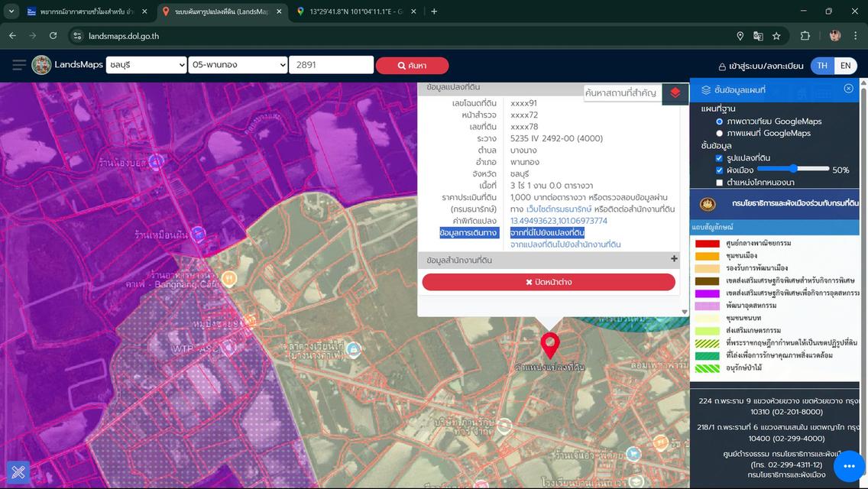The height and width of the screenshot is (489, 868).
Task: Open the province dropdown showing ชลบุรี
Action: click(x=146, y=65)
